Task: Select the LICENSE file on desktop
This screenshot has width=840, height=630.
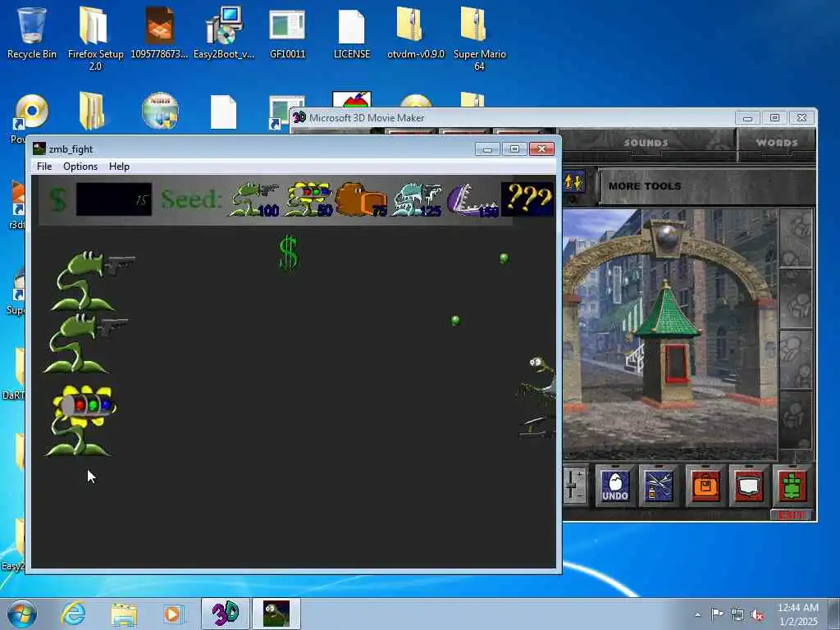Action: pos(351,32)
